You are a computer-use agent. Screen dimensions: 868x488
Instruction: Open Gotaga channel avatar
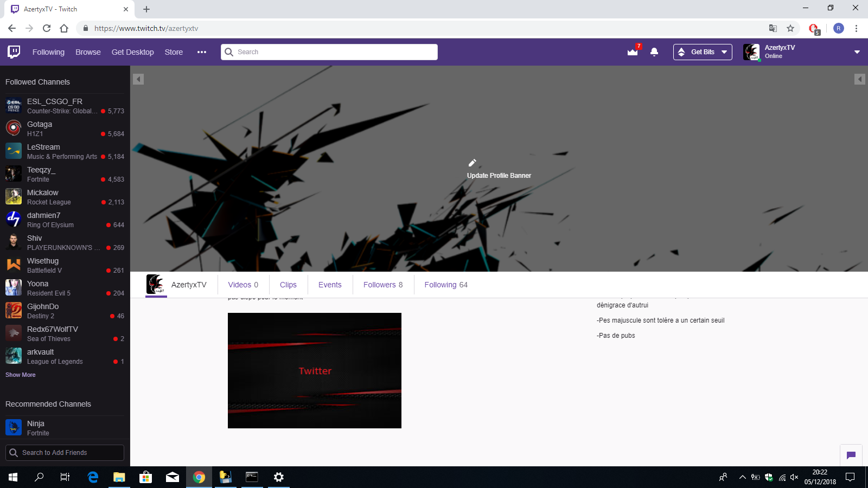click(14, 128)
